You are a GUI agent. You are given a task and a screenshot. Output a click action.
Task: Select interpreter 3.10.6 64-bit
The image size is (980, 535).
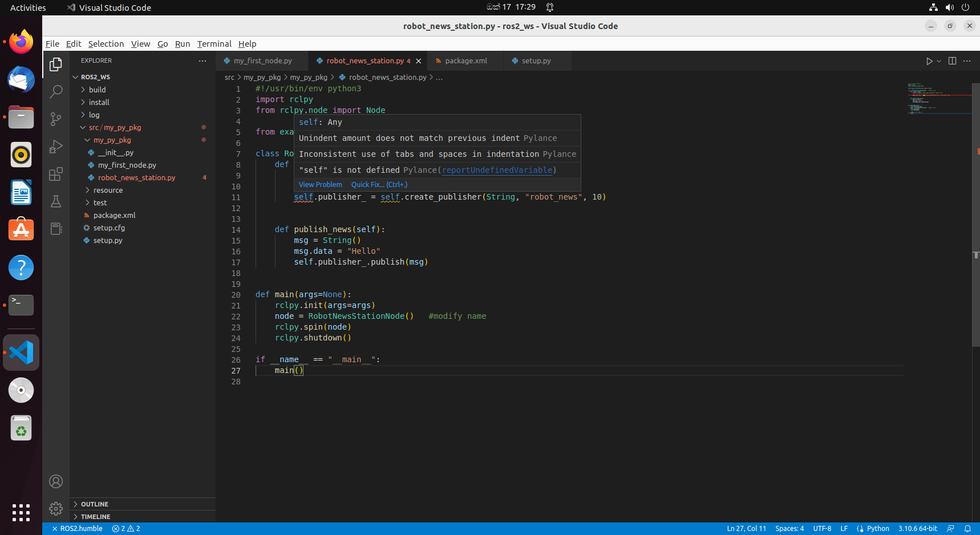(x=918, y=529)
